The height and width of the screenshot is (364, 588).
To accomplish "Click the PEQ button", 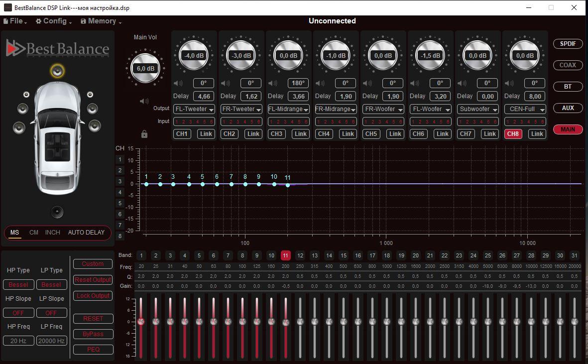I will 93,350.
